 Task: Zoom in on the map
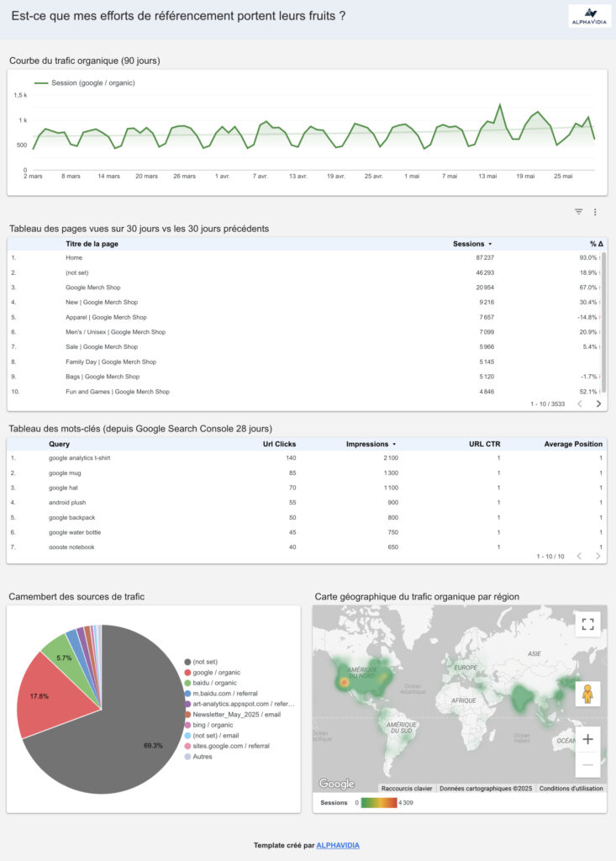[587, 739]
